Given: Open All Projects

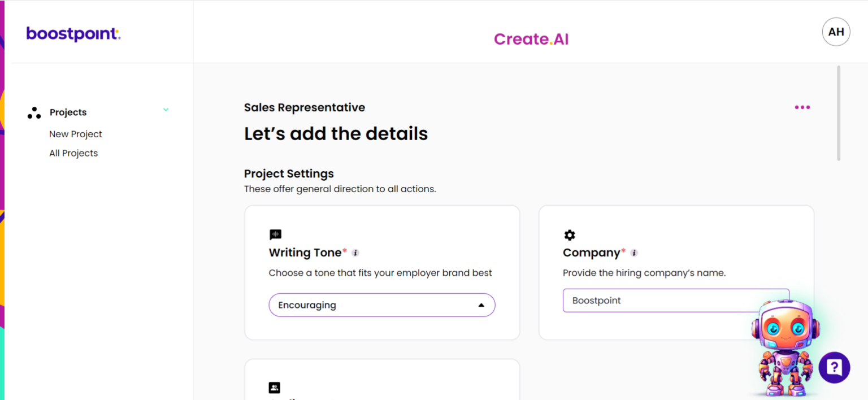Looking at the screenshot, I should coord(73,153).
